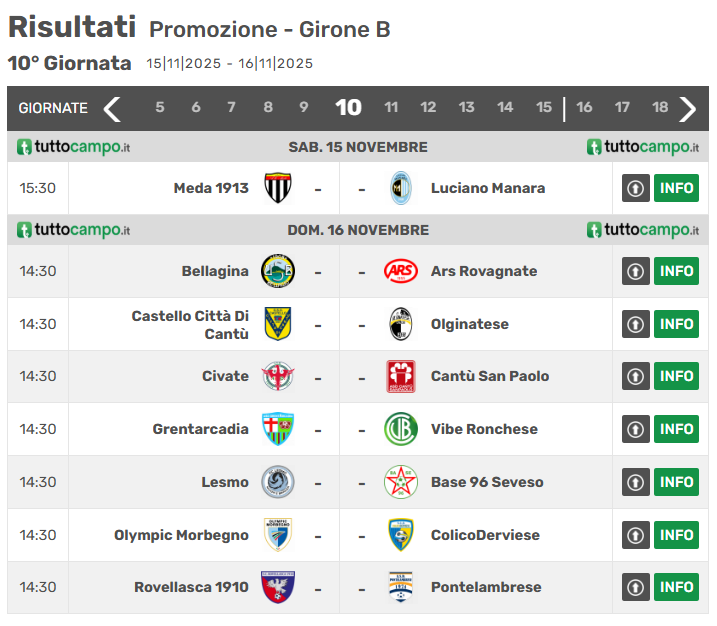
Task: Open INFO for Bellagina vs Ars Rovagnate
Action: tap(676, 271)
